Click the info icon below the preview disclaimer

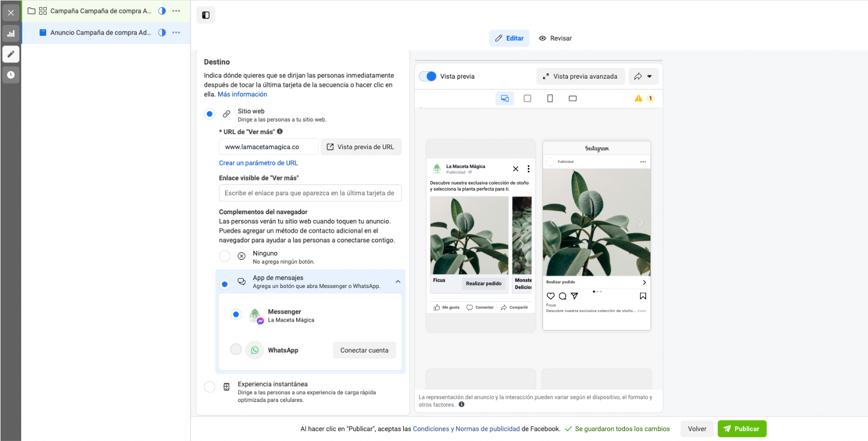pyautogui.click(x=462, y=405)
